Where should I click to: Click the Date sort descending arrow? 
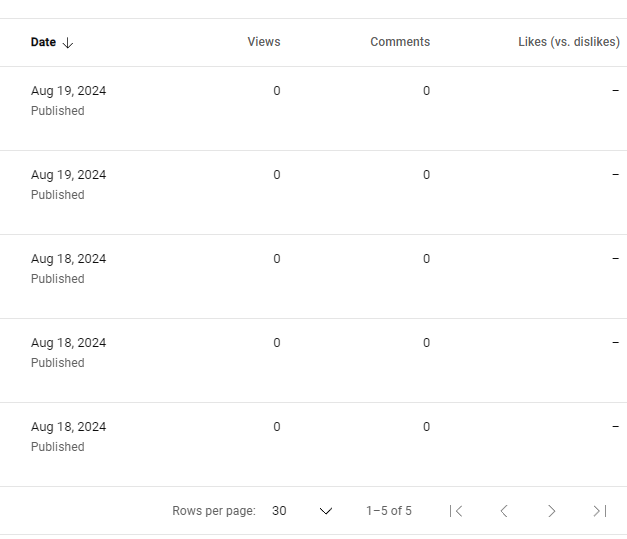pos(68,43)
